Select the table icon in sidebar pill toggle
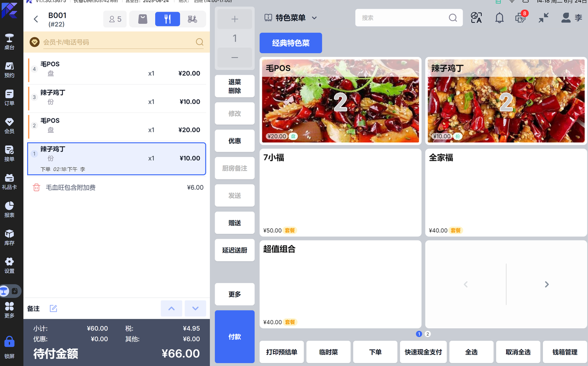The height and width of the screenshot is (366, 588). click(4, 291)
